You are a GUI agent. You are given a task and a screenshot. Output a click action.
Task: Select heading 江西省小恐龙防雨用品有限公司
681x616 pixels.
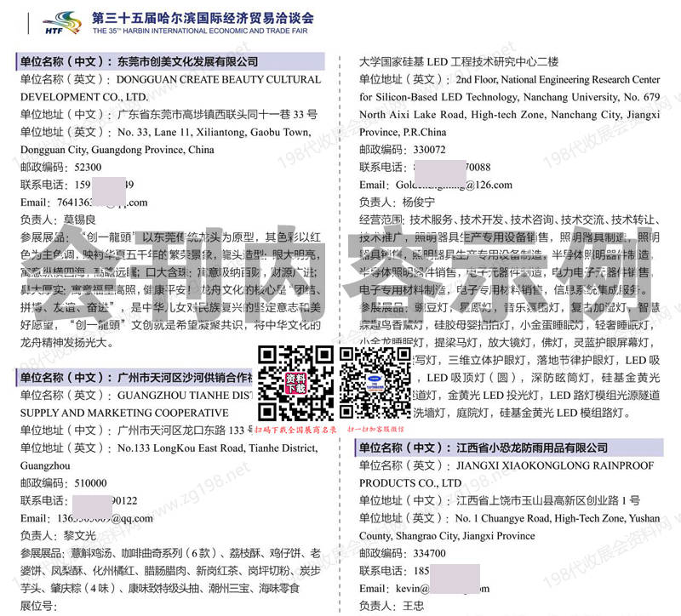[532, 448]
